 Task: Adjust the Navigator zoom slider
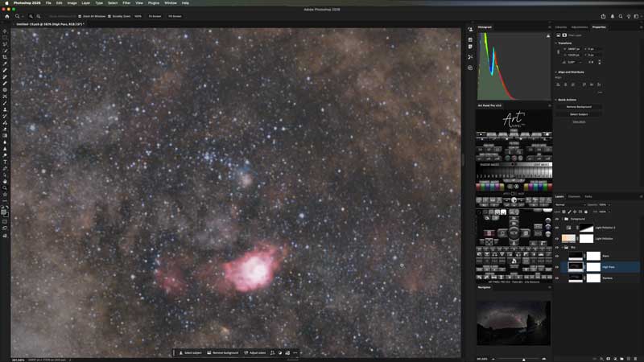[x=523, y=359]
